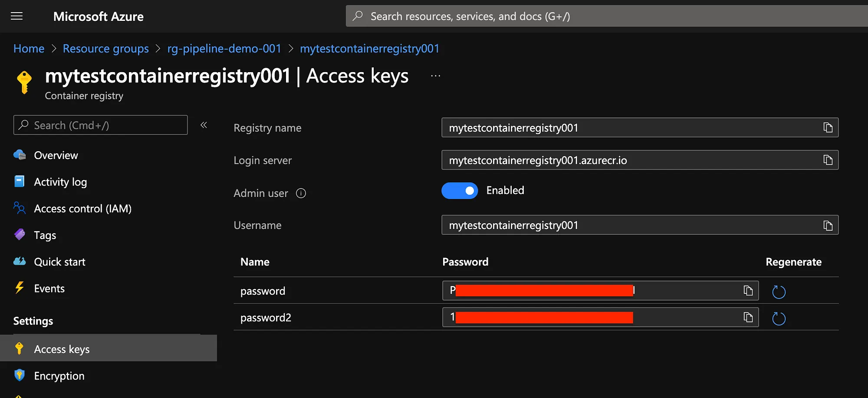This screenshot has height=398, width=868.
Task: Open mytestcontainerregistry001 breadcrumb link
Action: point(370,48)
